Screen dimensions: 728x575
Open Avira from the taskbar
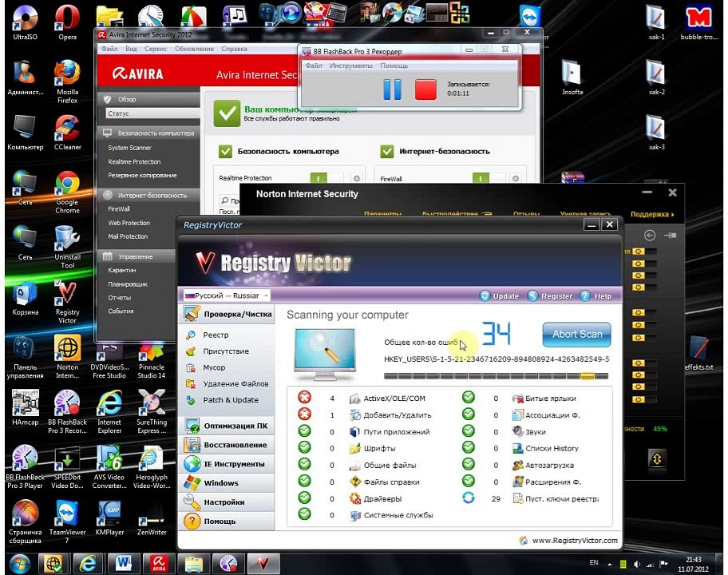(x=159, y=563)
